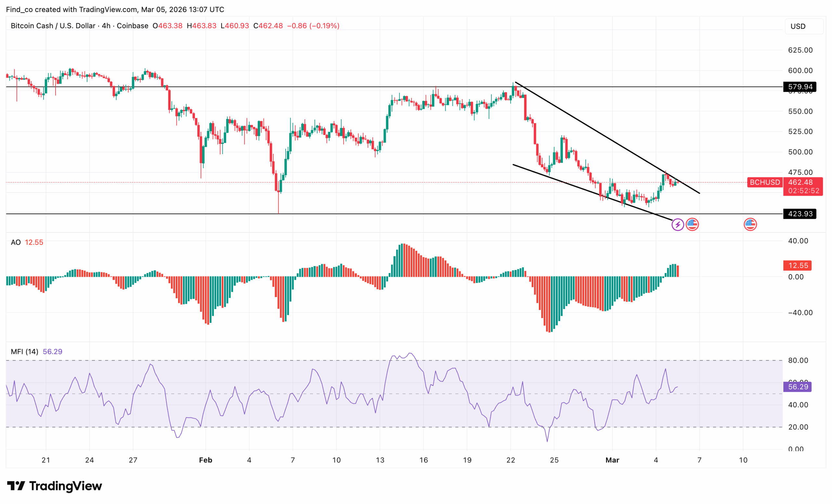Click the 80.00 MFI axis label
Viewport: 832px width, 504px height.
pos(798,360)
